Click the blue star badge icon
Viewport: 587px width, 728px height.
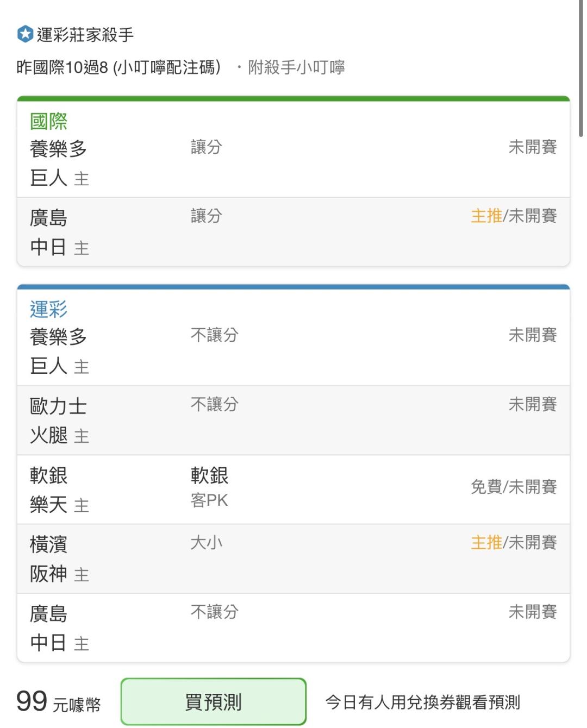(25, 34)
